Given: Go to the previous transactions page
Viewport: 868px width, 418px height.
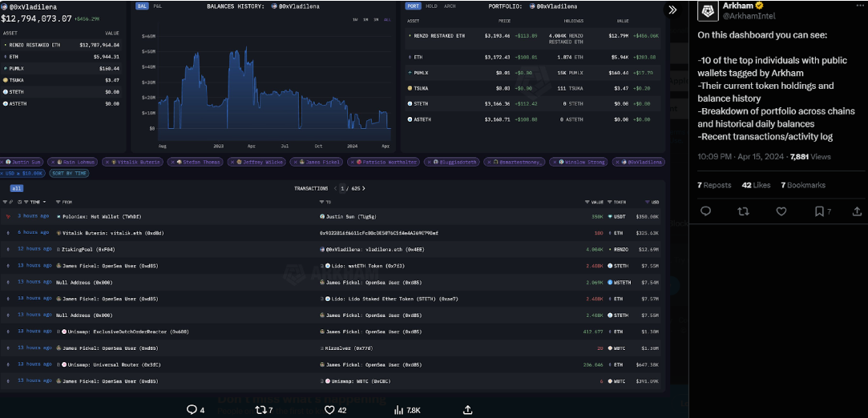Looking at the screenshot, I should click(336, 188).
